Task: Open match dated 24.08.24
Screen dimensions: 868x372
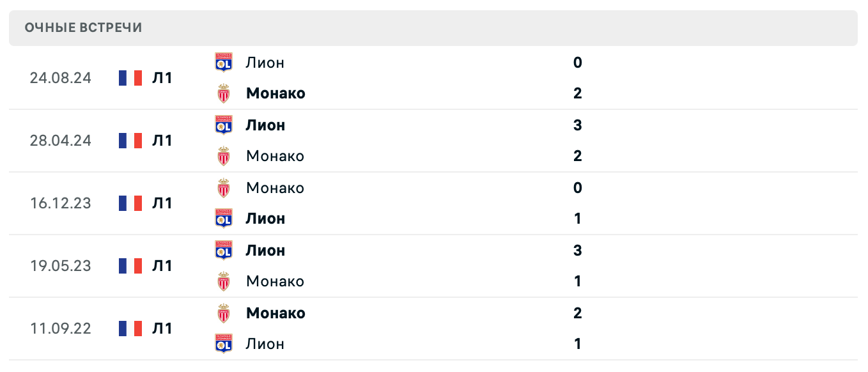Action: (x=61, y=78)
